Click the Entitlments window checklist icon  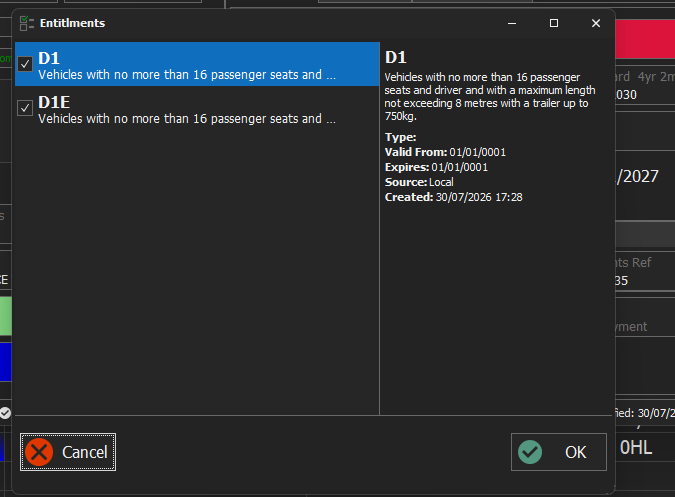[x=27, y=23]
